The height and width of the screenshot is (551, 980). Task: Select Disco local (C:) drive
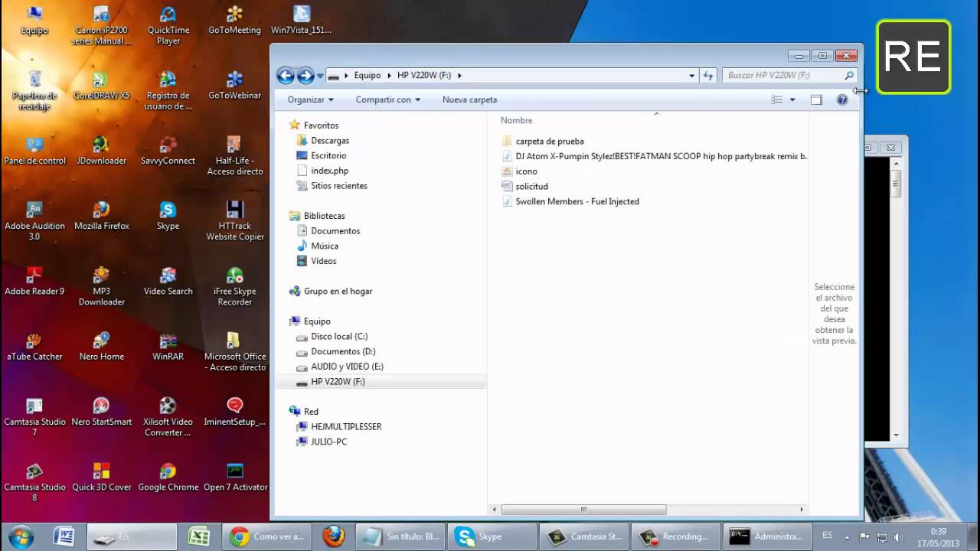coord(338,336)
